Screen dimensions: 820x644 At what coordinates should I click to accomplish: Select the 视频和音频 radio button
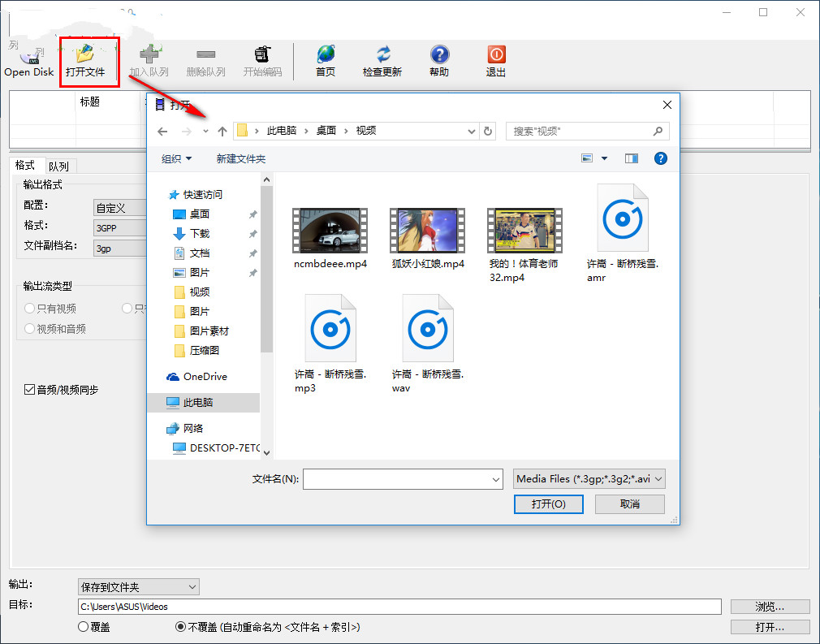click(x=30, y=329)
